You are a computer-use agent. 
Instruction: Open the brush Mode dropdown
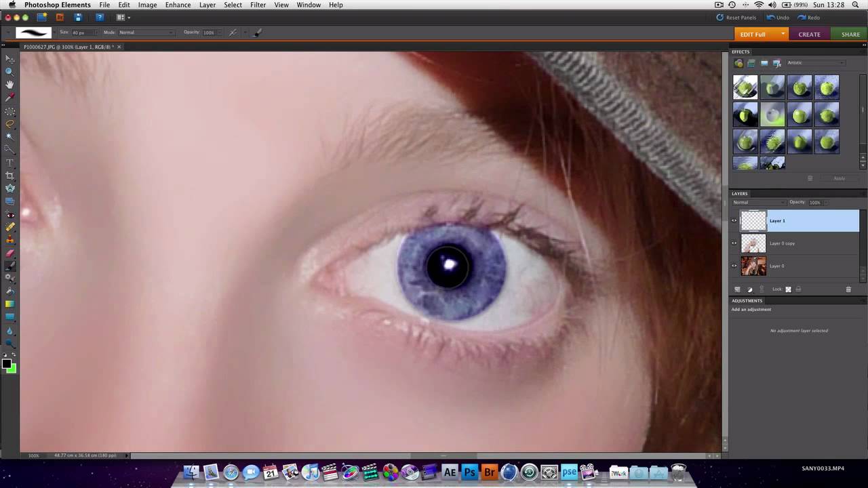click(x=146, y=33)
